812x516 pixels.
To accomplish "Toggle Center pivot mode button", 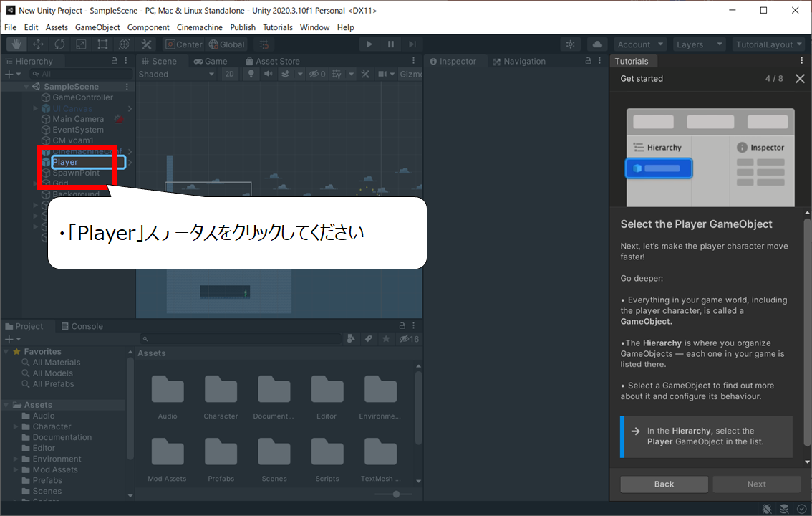I will [x=184, y=44].
